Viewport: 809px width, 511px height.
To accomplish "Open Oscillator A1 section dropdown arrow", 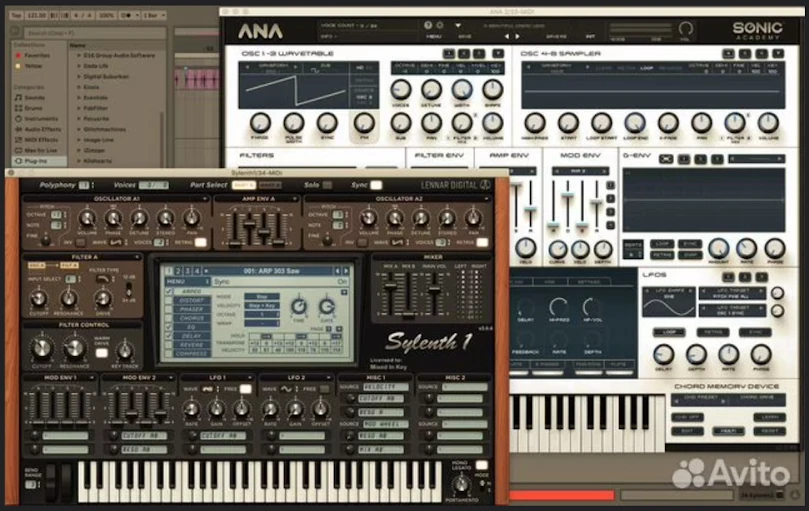I will (x=204, y=199).
